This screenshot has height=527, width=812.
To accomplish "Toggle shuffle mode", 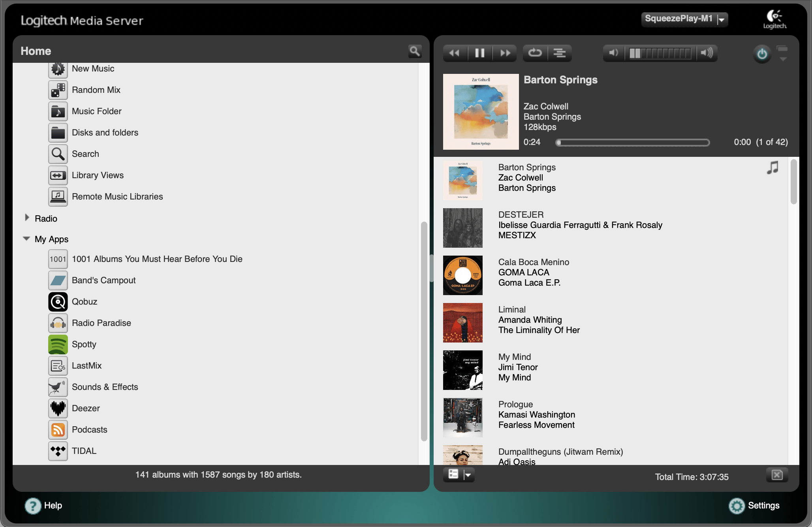I will click(x=560, y=53).
